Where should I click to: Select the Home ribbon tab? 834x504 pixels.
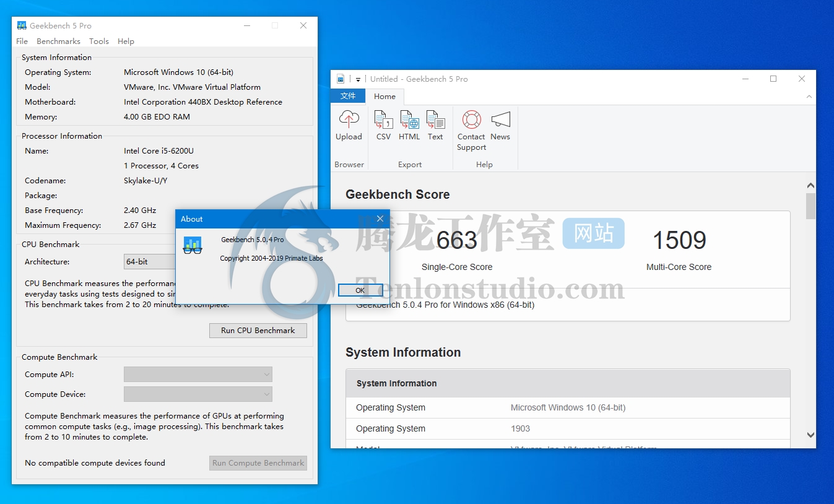pyautogui.click(x=384, y=96)
